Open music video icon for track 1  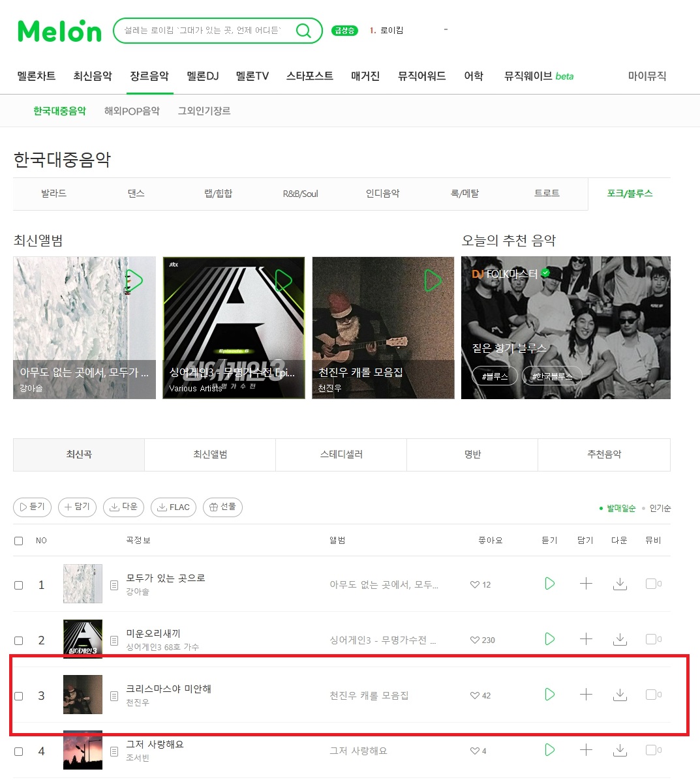(x=653, y=584)
